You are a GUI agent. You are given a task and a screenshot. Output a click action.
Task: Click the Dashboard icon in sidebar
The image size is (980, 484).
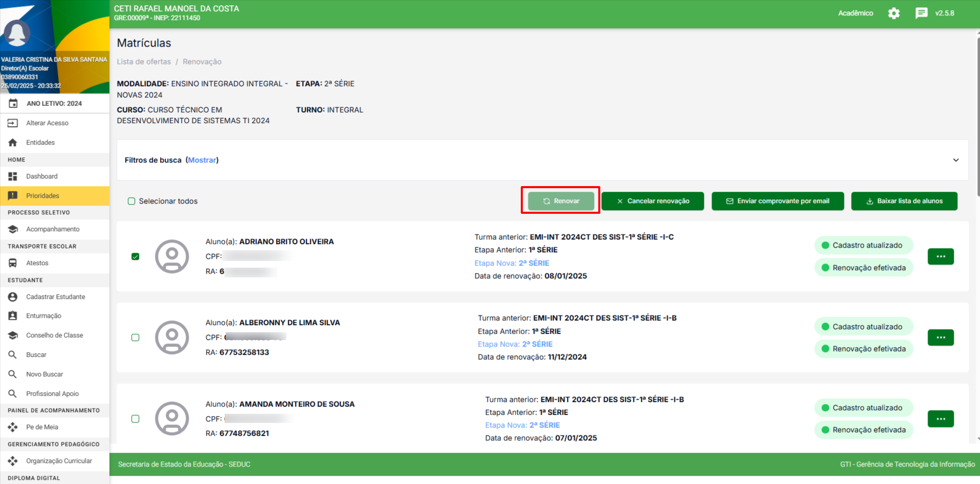[13, 176]
